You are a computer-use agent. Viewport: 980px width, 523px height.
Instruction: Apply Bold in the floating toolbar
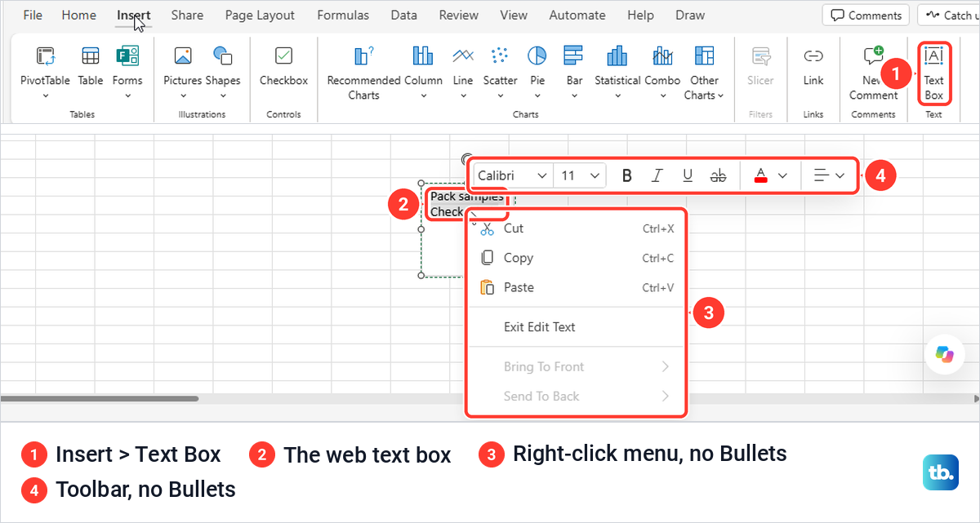[627, 175]
